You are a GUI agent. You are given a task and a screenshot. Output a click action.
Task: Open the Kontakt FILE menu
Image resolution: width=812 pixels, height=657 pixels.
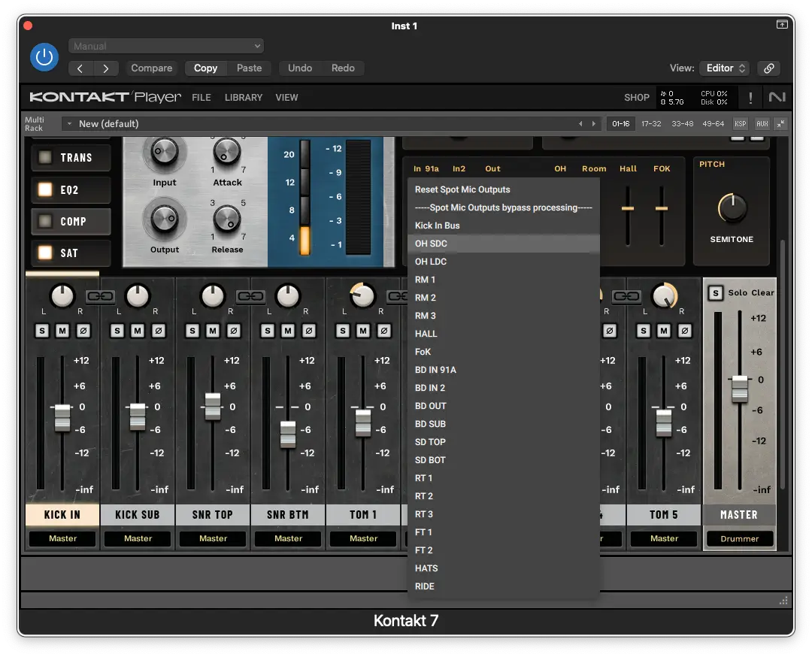[x=201, y=97]
